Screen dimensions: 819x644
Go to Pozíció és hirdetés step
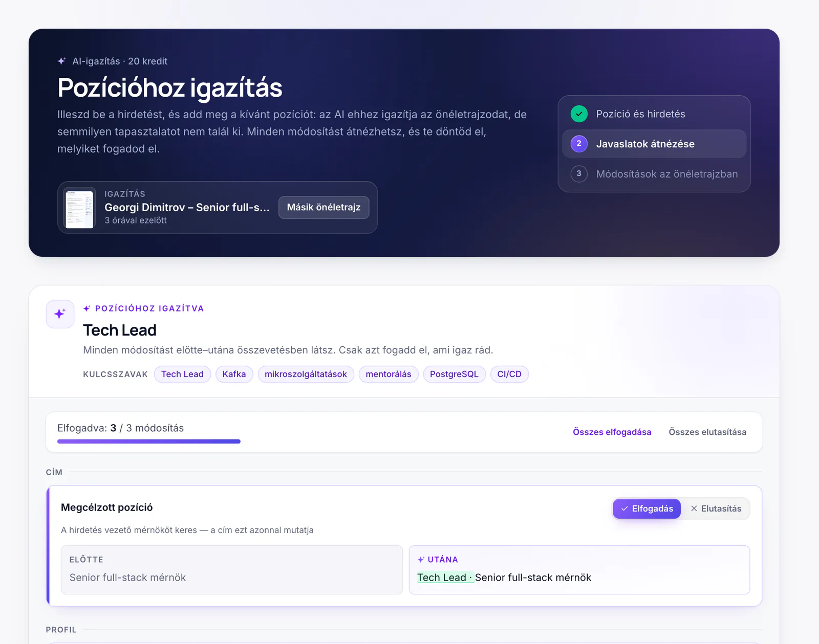click(654, 114)
